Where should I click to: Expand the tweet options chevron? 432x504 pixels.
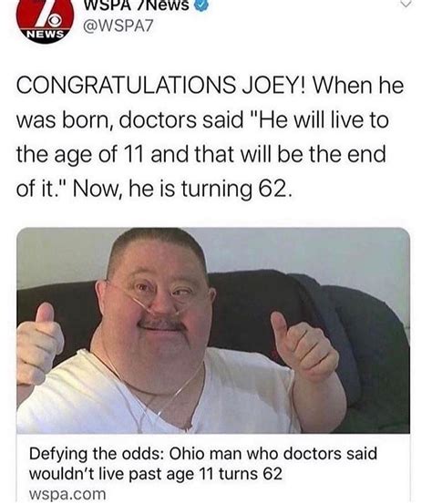(406, 4)
